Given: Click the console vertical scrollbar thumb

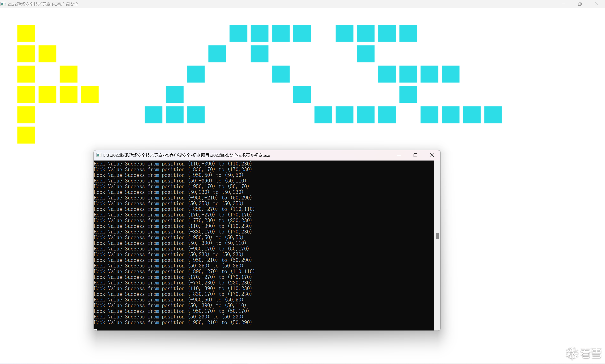Looking at the screenshot, I should tap(437, 236).
